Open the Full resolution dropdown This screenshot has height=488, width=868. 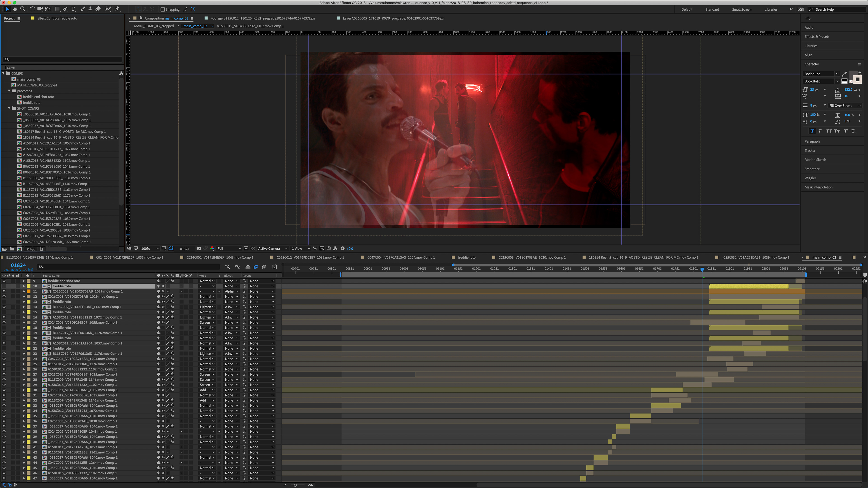pyautogui.click(x=229, y=249)
